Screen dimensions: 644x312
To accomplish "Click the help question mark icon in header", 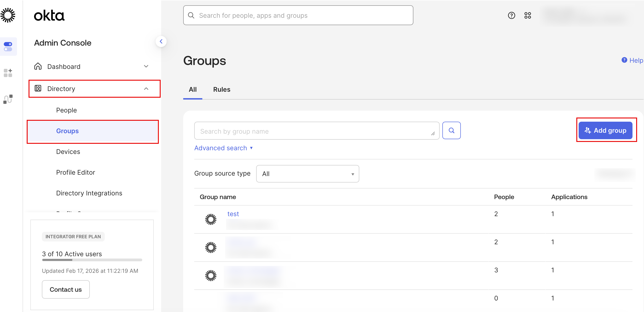I will (511, 15).
